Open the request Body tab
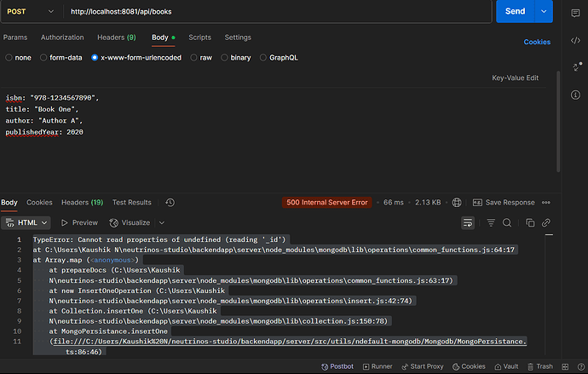588x374 pixels. (163, 37)
